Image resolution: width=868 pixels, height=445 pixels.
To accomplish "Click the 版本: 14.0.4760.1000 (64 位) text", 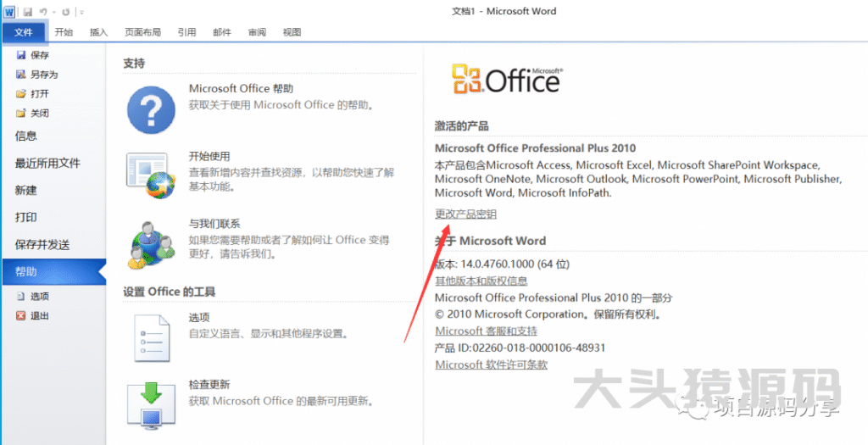I will (x=502, y=264).
